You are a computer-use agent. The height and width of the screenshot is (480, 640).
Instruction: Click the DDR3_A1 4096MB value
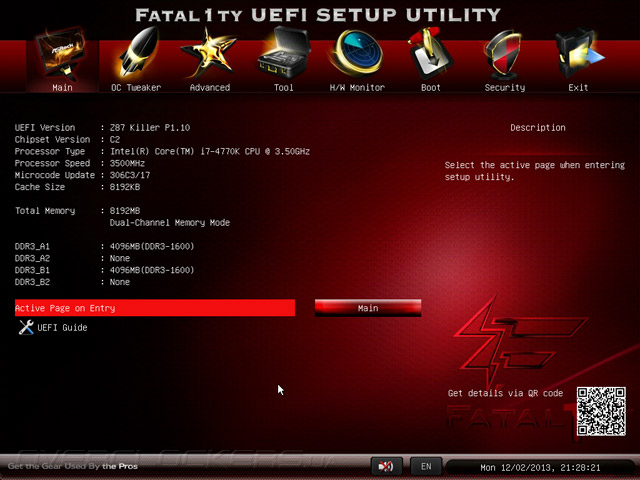[152, 246]
